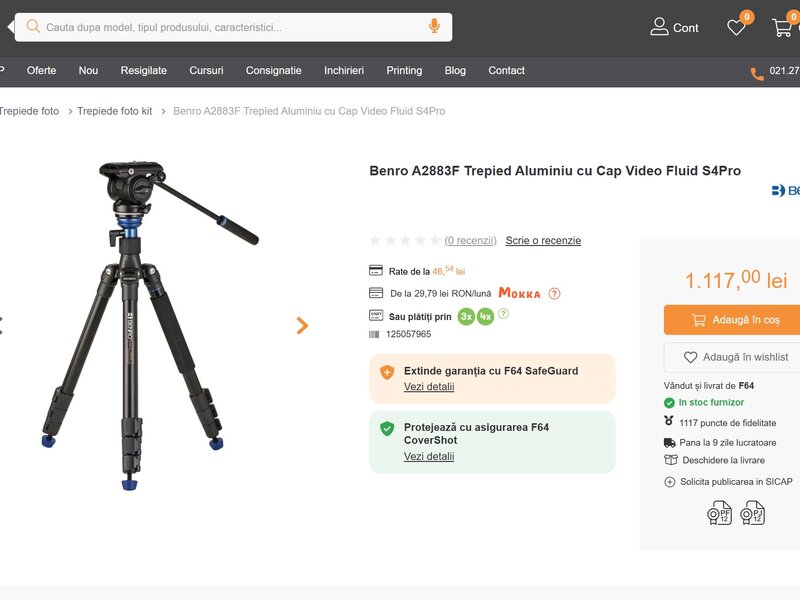Show next product image arrow
800x600 pixels.
click(x=302, y=326)
